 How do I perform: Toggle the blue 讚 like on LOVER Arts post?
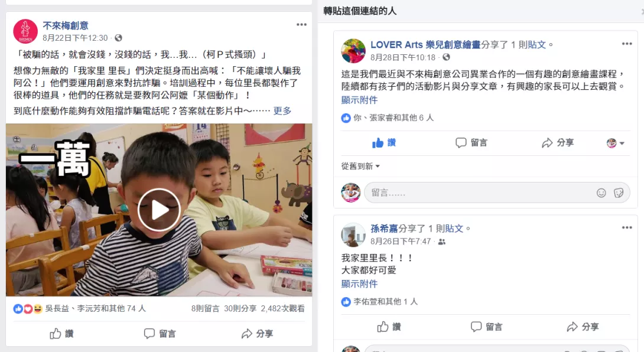383,142
